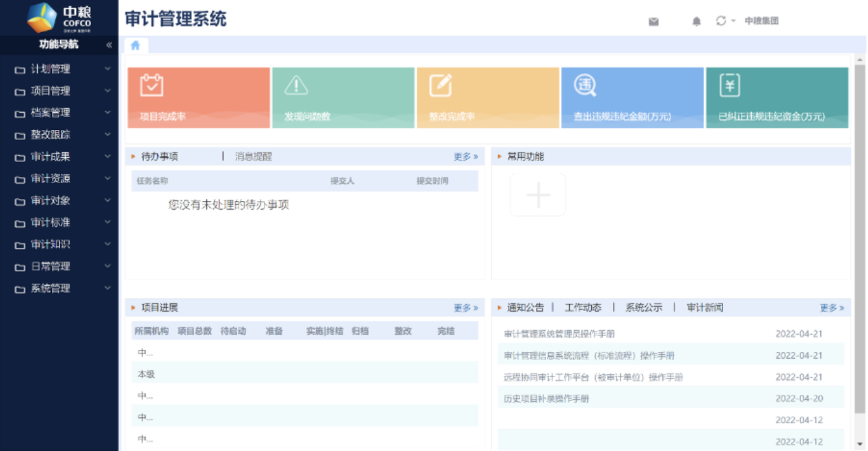Switch to the 审计新闻 tab

point(705,307)
